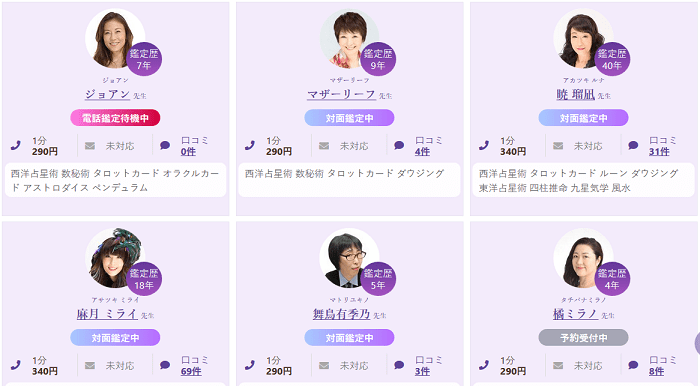
Task: Open the 31件 reviews link for 暁 瑠凪
Action: (x=659, y=152)
